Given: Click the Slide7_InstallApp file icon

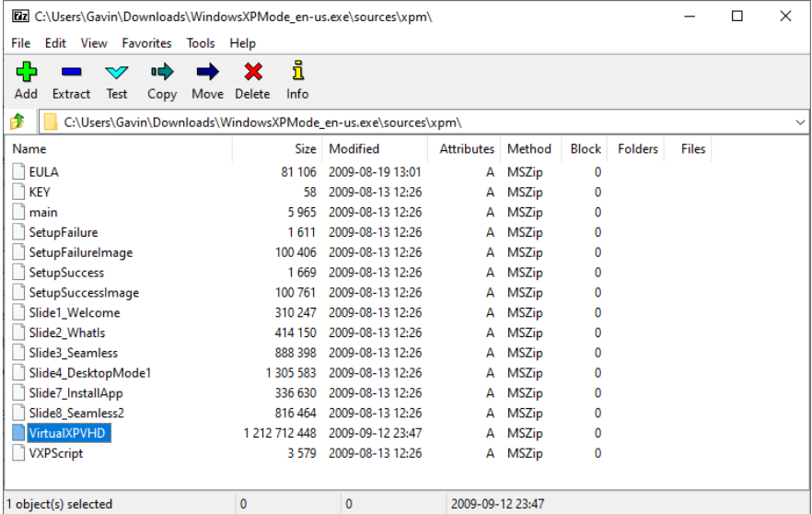Looking at the screenshot, I should (x=18, y=393).
